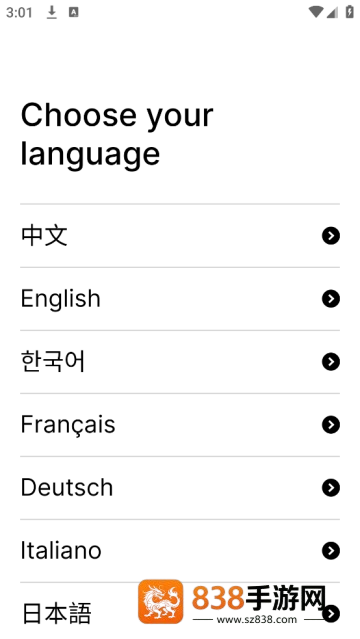Pick Français as your language

pos(180,425)
